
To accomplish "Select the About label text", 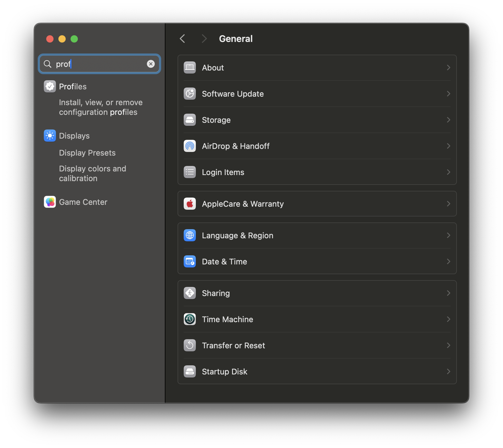I will tap(213, 68).
